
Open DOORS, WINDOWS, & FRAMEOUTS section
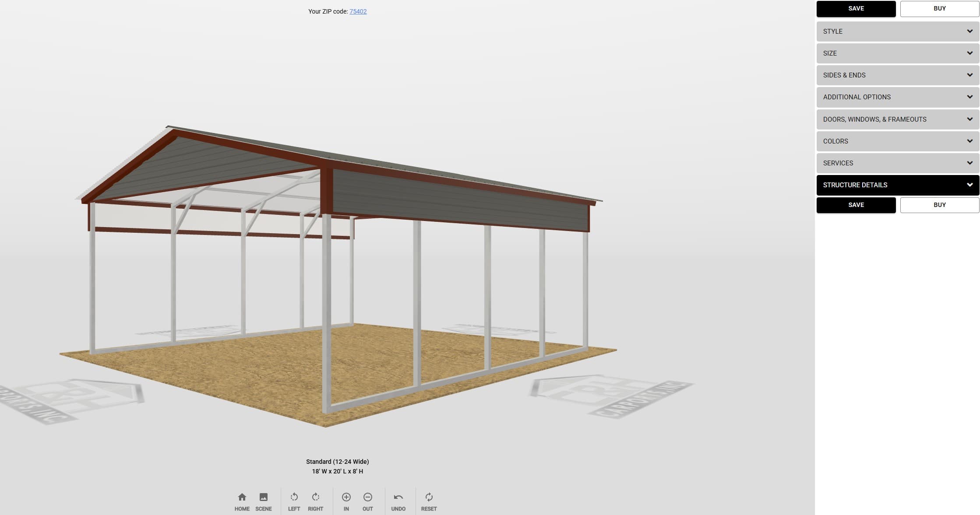coord(897,119)
